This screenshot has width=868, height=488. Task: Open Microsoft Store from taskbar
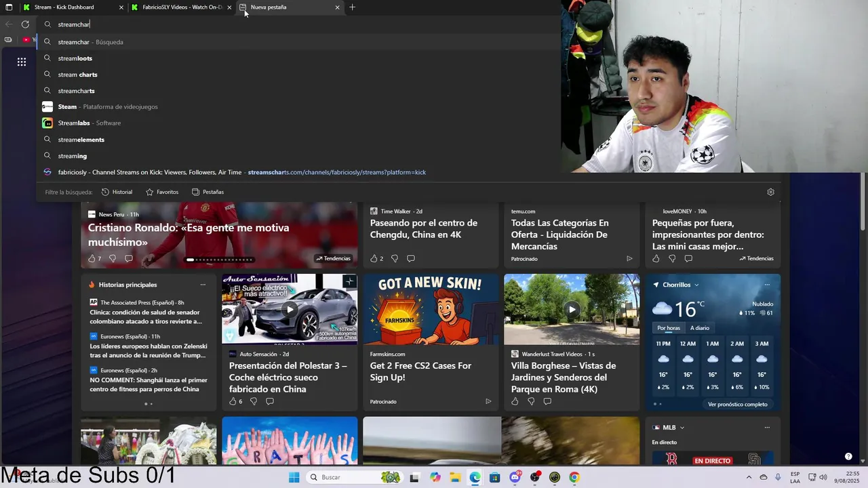point(494,477)
